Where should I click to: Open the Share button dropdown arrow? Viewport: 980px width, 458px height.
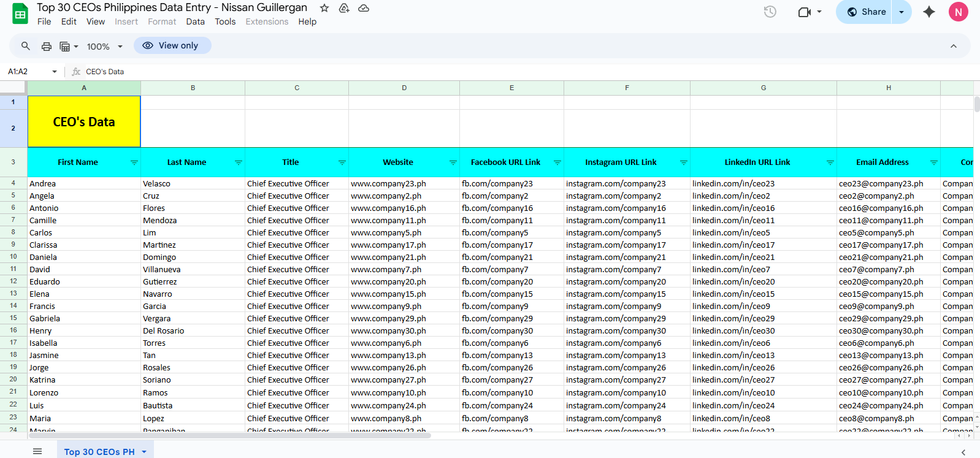(902, 12)
